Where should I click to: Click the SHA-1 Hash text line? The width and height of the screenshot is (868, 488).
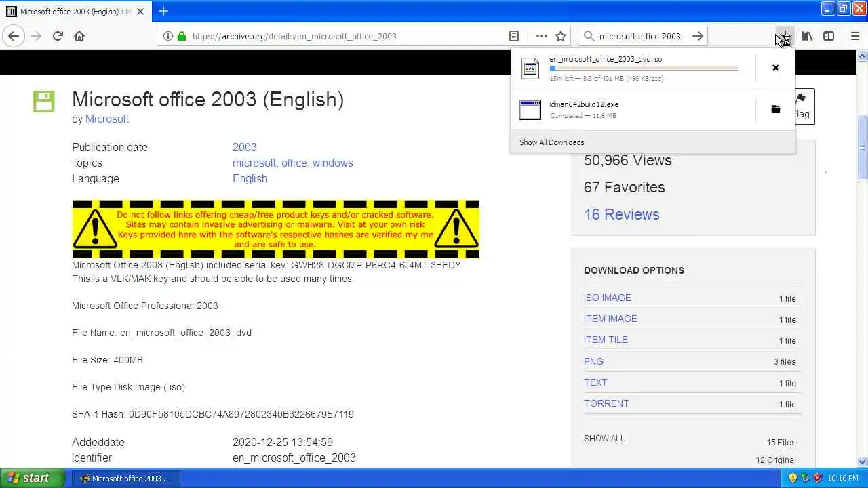[213, 414]
